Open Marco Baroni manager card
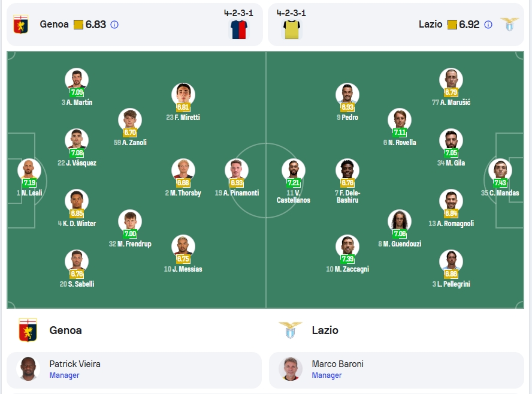532x394 pixels. click(x=397, y=370)
